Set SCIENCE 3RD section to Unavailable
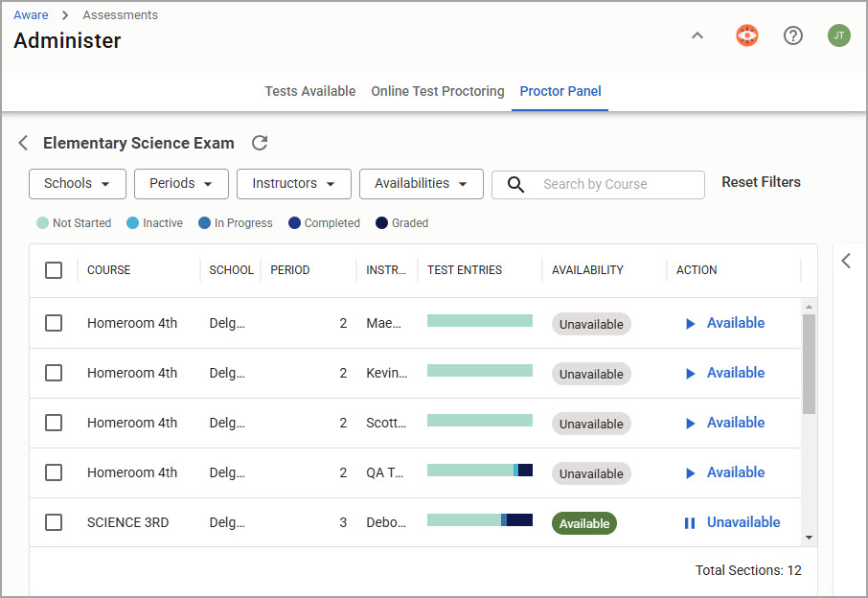Screen dimensions: 868x598 (743, 522)
